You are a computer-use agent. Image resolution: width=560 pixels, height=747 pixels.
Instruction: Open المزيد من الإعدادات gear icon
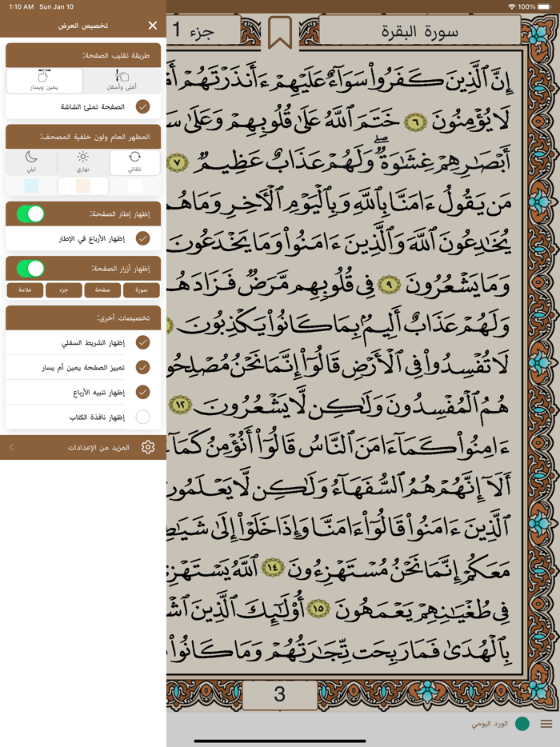click(x=148, y=447)
